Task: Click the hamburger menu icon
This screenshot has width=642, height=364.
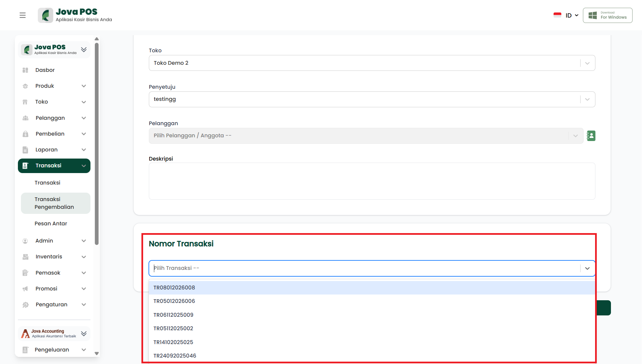Action: [23, 15]
